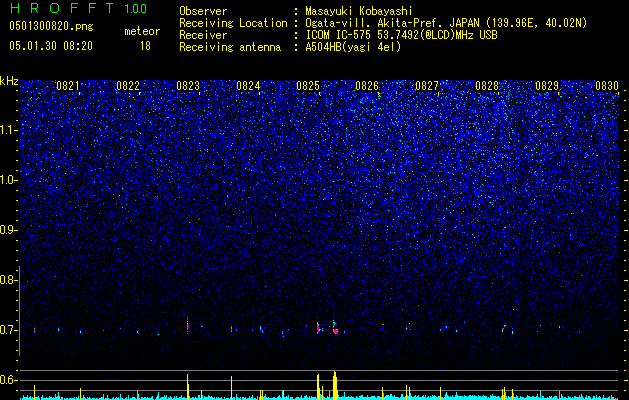Click the 'Observer' field label
Screen dimensions: 629x400
(x=203, y=11)
